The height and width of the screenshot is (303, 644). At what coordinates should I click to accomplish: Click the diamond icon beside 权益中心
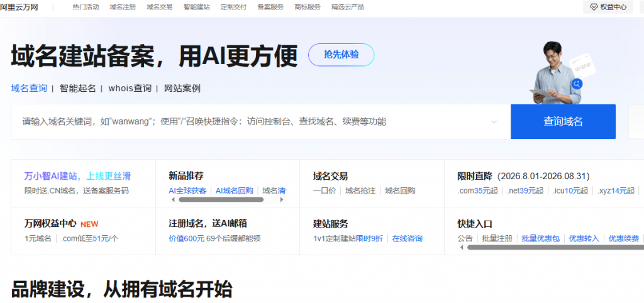(x=593, y=7)
